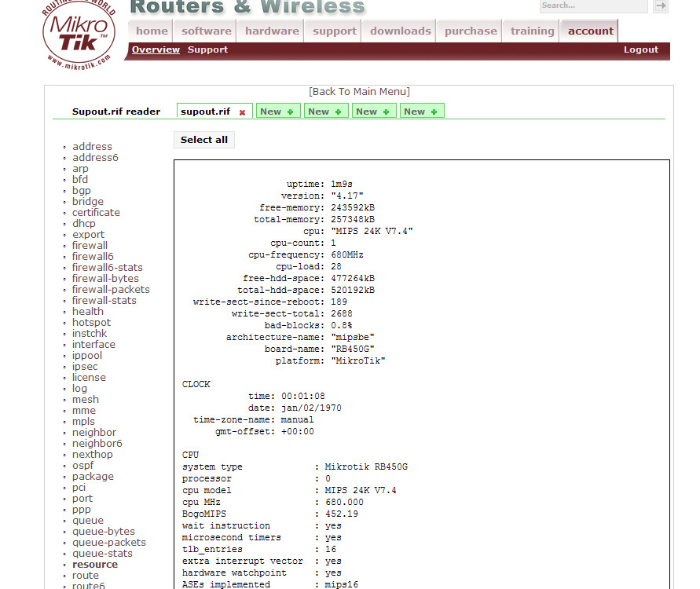Open the ppp section
Screen dimensions: 700x589
pyautogui.click(x=82, y=510)
